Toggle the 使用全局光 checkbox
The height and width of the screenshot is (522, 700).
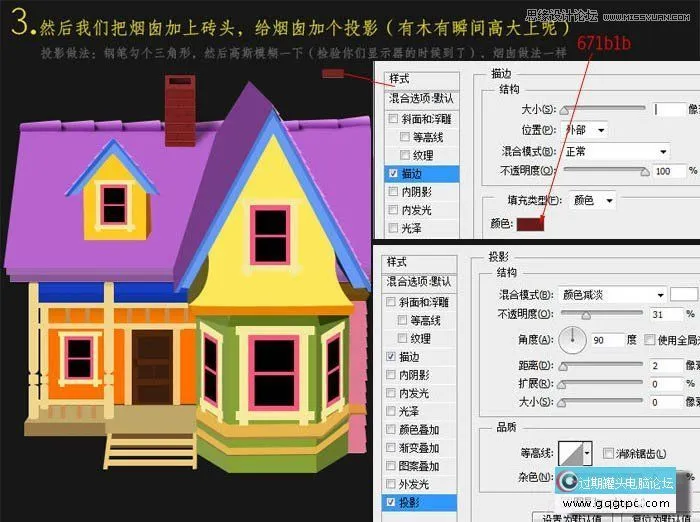pyautogui.click(x=650, y=340)
